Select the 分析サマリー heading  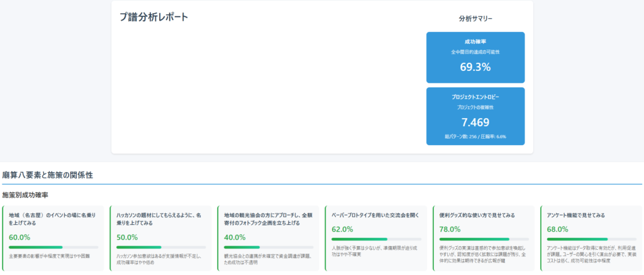click(x=475, y=19)
